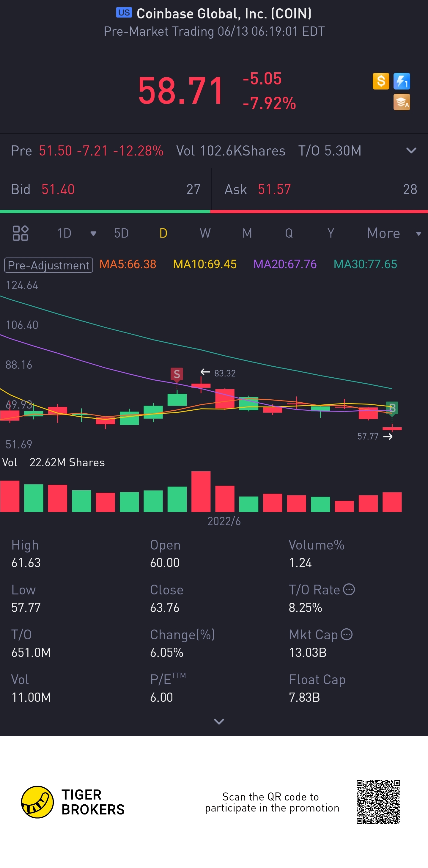428x868 pixels.
Task: Tap the Vol 22.62M Shares label
Action: pos(53,462)
